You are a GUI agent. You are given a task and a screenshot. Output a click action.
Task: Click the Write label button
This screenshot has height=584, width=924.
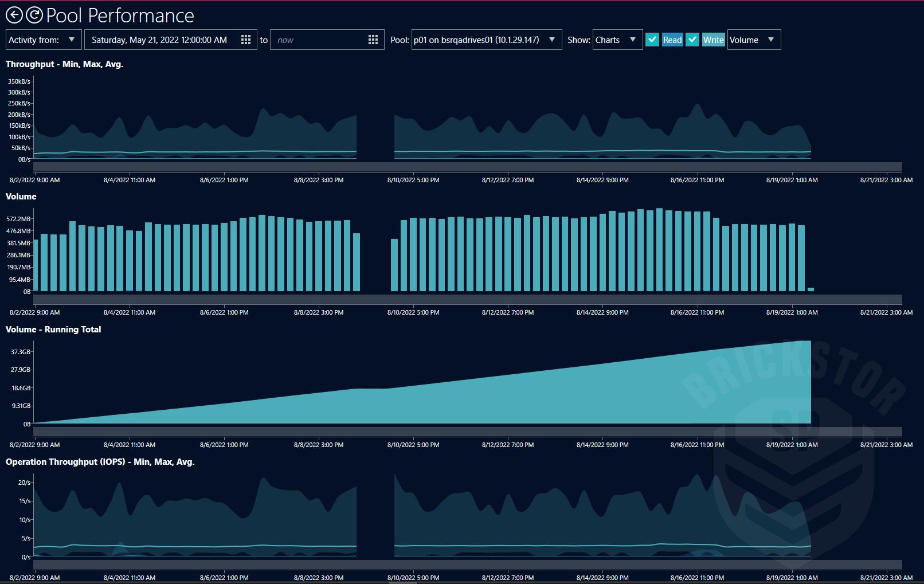(x=712, y=40)
